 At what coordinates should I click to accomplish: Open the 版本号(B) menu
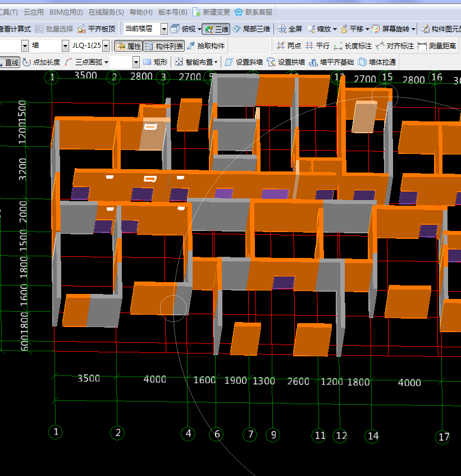click(172, 12)
